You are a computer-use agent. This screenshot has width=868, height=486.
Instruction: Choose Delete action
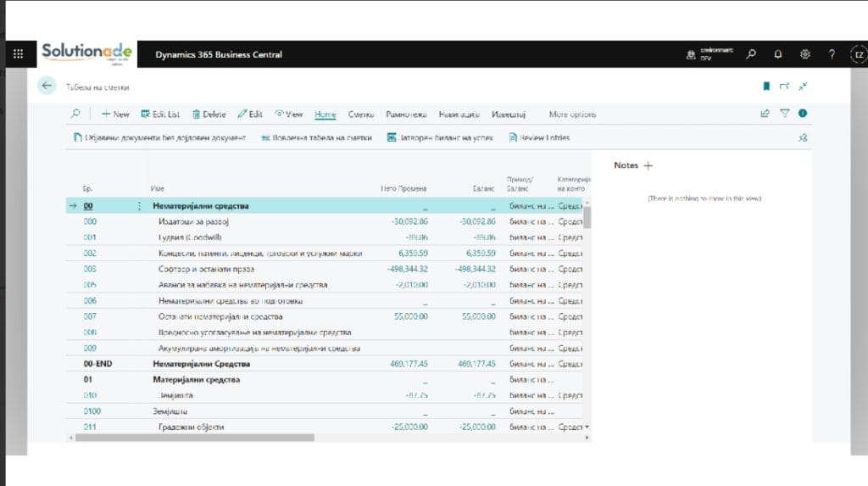tap(209, 115)
